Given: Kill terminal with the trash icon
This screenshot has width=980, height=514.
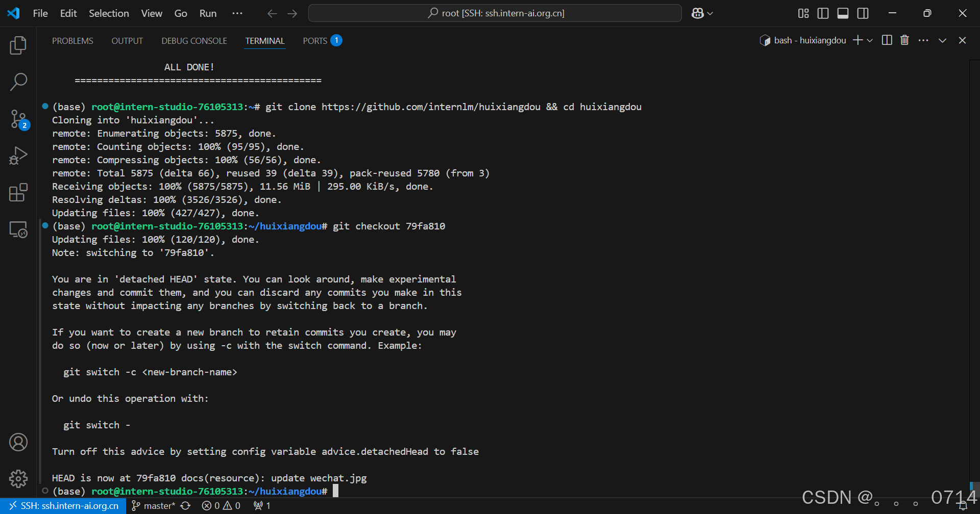Looking at the screenshot, I should click(904, 40).
